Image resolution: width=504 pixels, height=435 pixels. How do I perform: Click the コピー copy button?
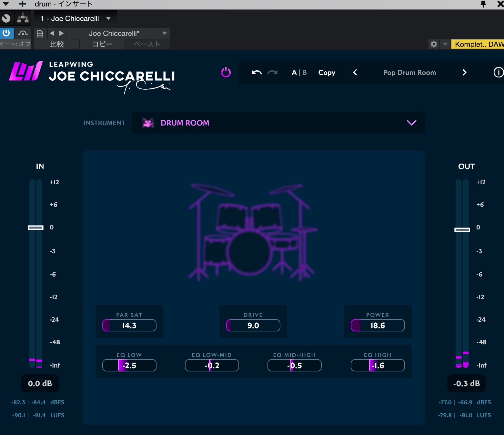102,44
